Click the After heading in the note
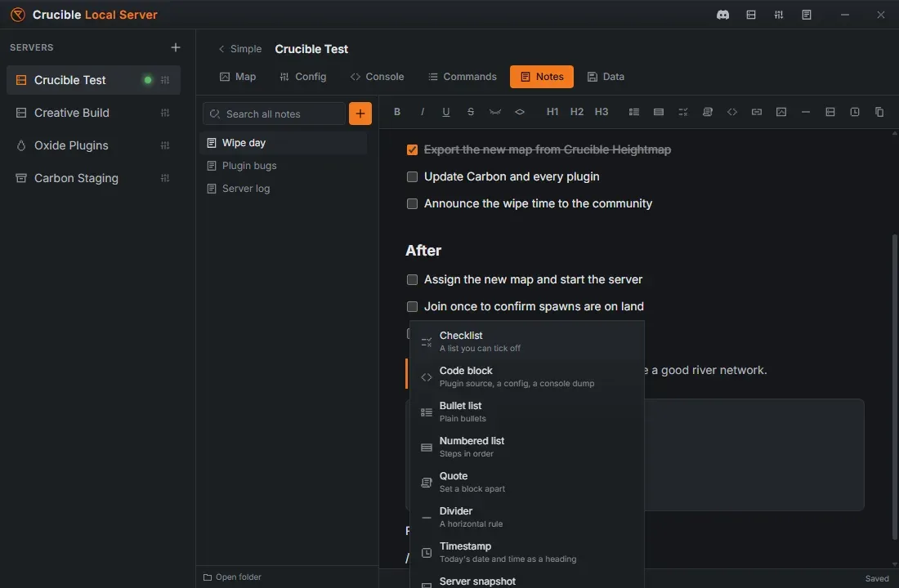The height and width of the screenshot is (588, 899). pyautogui.click(x=423, y=251)
